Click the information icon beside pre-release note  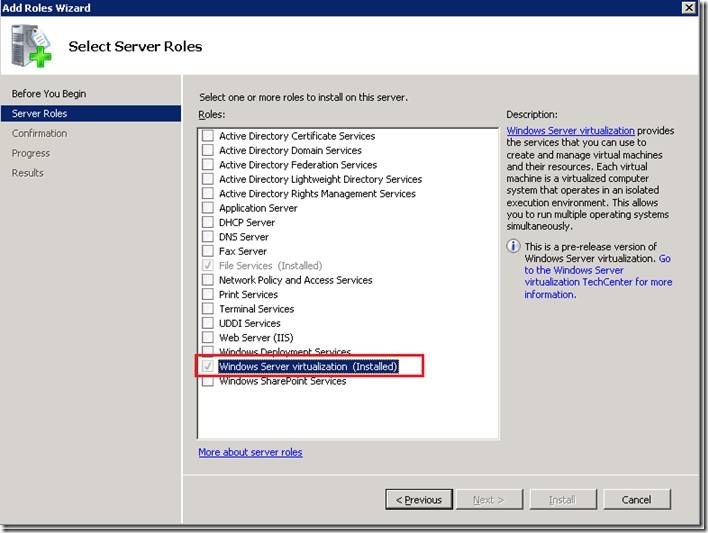point(513,246)
